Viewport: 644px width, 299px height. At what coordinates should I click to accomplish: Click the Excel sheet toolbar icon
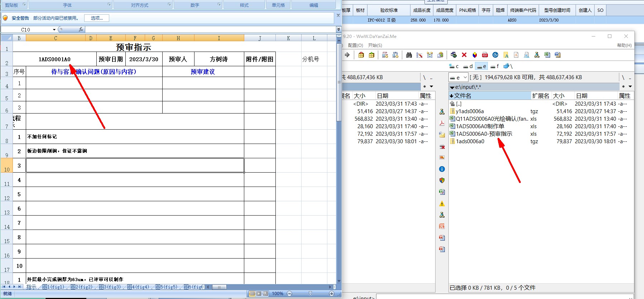(x=547, y=55)
